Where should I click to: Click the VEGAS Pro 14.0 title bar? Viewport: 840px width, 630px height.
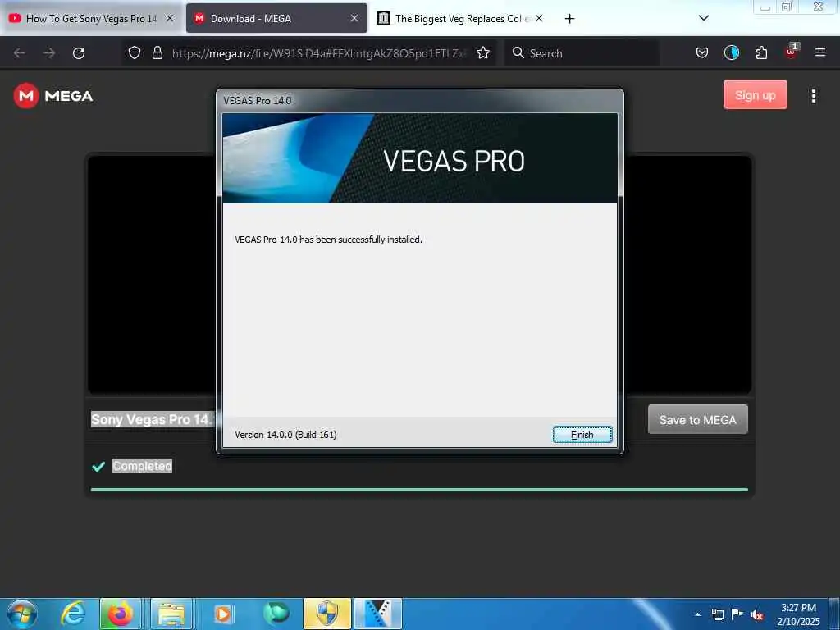coord(419,101)
